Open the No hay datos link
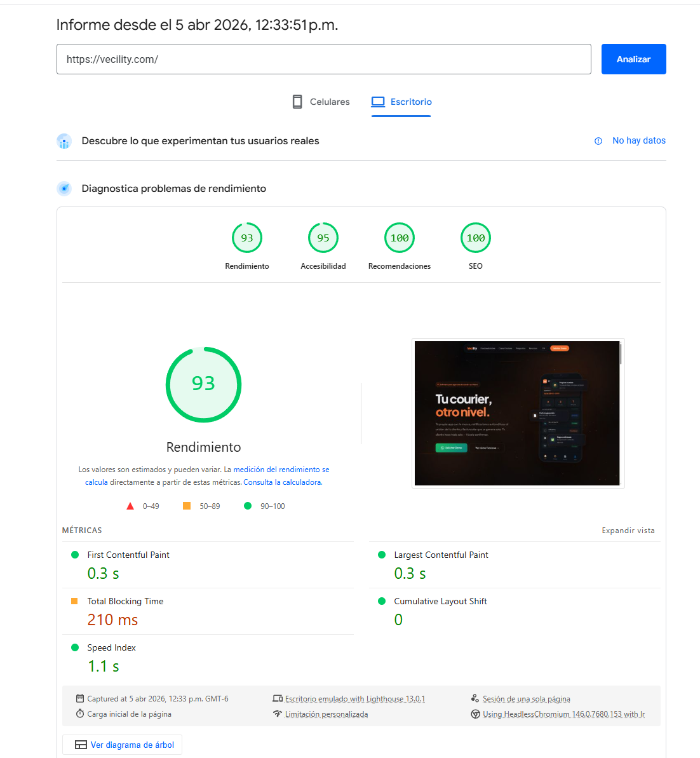700x758 pixels. tap(638, 140)
